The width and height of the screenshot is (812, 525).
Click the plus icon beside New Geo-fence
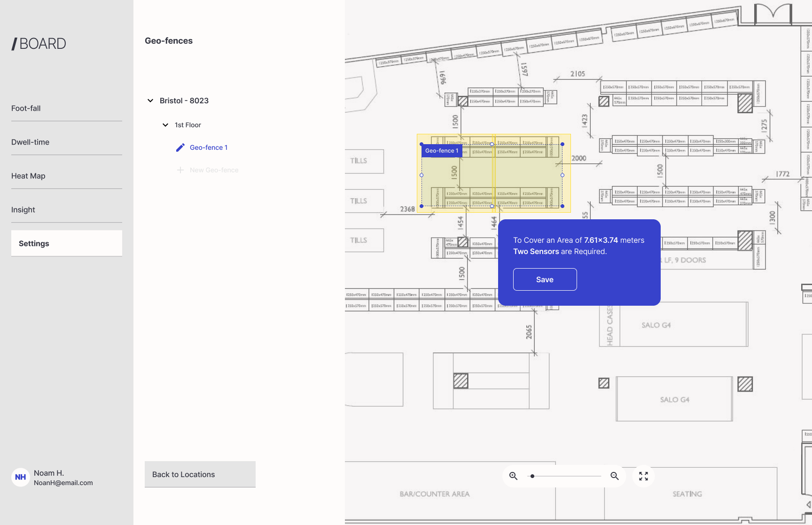click(180, 170)
